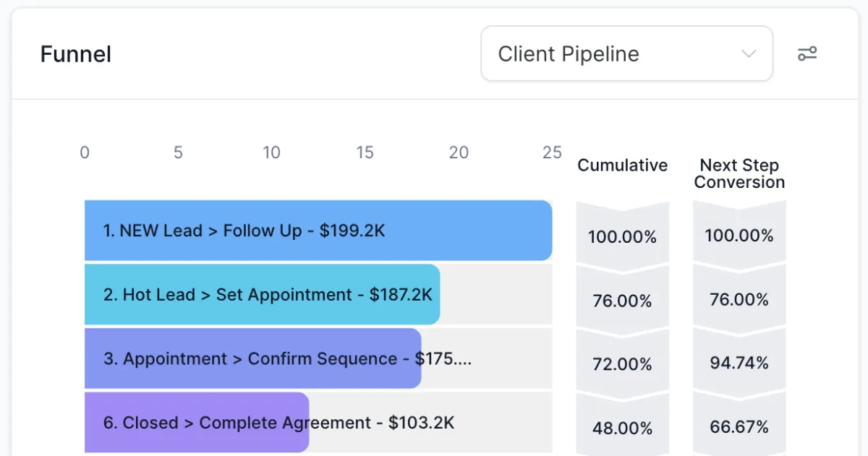The width and height of the screenshot is (868, 456).
Task: Click the Funnel widget title
Action: (x=76, y=54)
